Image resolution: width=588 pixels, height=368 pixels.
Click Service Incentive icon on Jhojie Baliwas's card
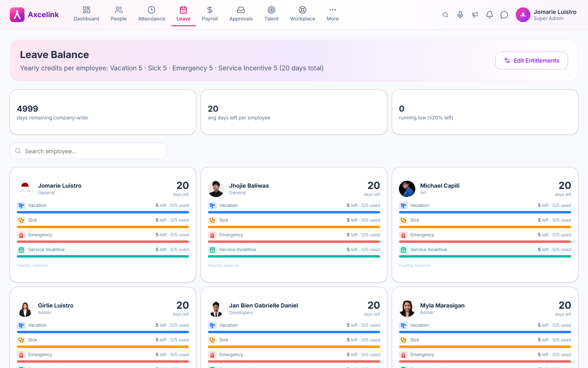click(212, 250)
